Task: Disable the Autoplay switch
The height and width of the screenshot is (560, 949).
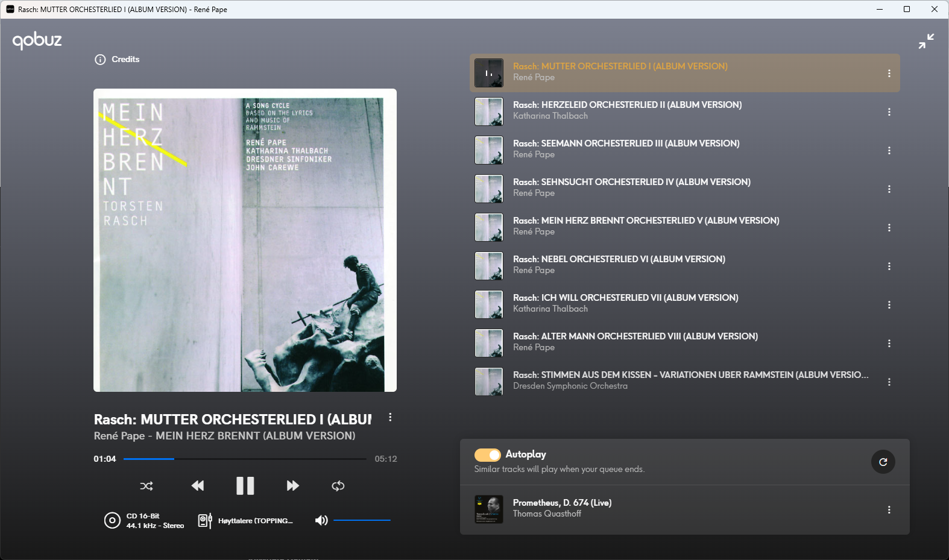Action: (x=487, y=455)
